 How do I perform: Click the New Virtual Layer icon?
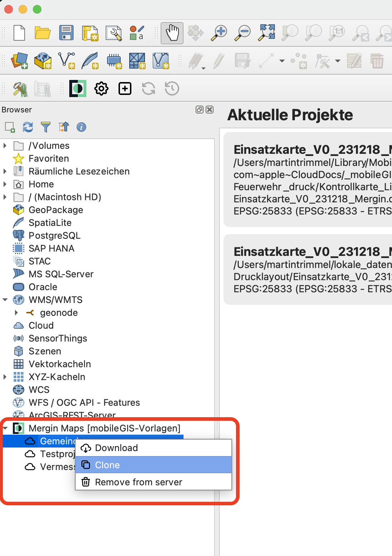[161, 61]
